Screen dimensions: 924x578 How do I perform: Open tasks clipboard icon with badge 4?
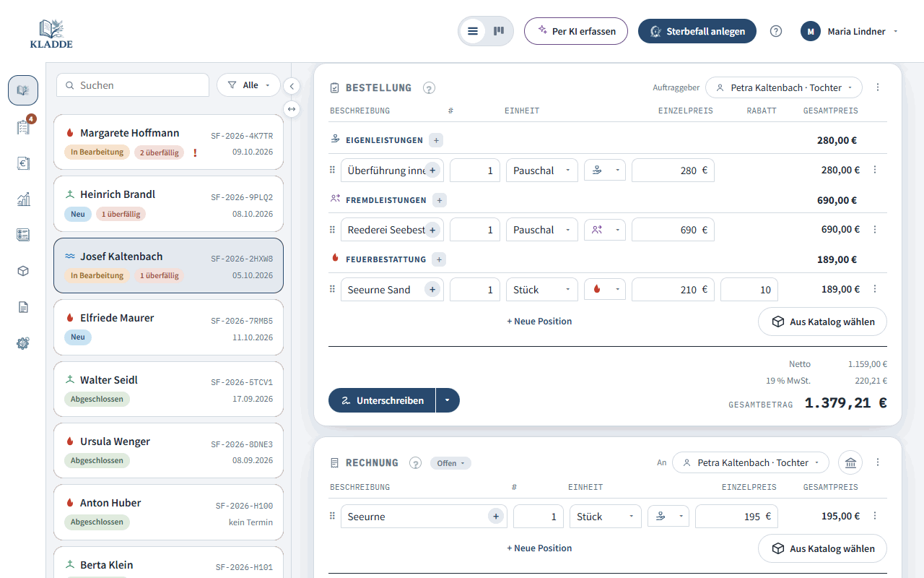(x=23, y=127)
